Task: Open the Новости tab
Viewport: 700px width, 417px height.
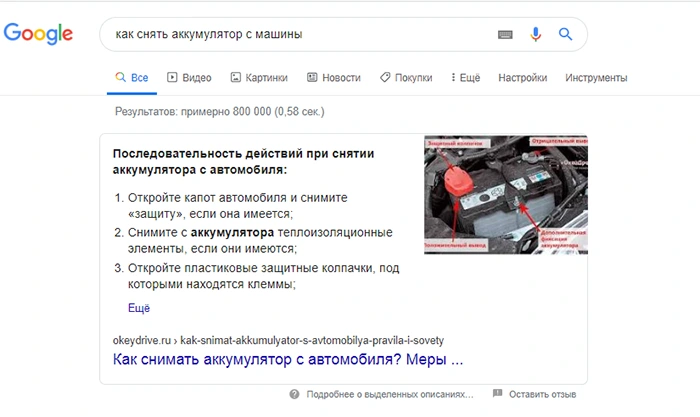Action: click(x=333, y=78)
